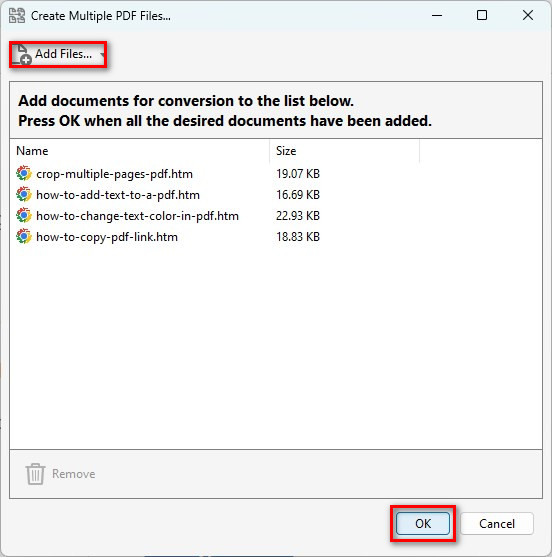
Task: Click the 19.07 KB size value
Action: click(298, 174)
